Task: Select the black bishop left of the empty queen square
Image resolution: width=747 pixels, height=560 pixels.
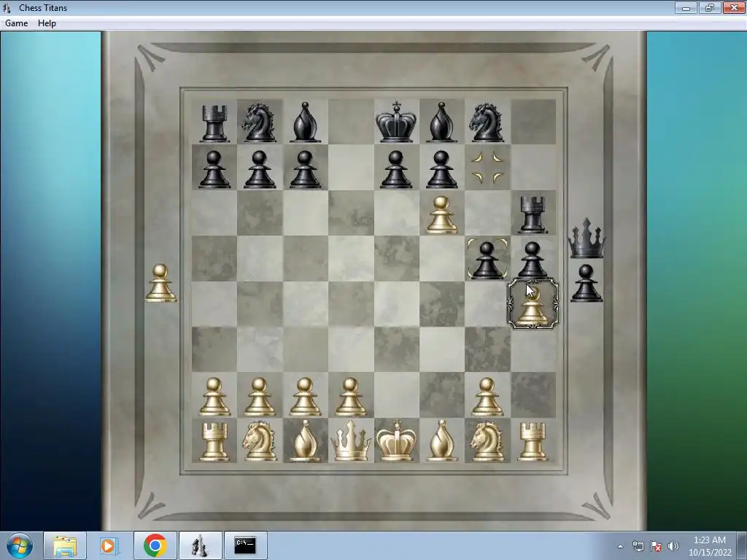Action: coord(305,122)
